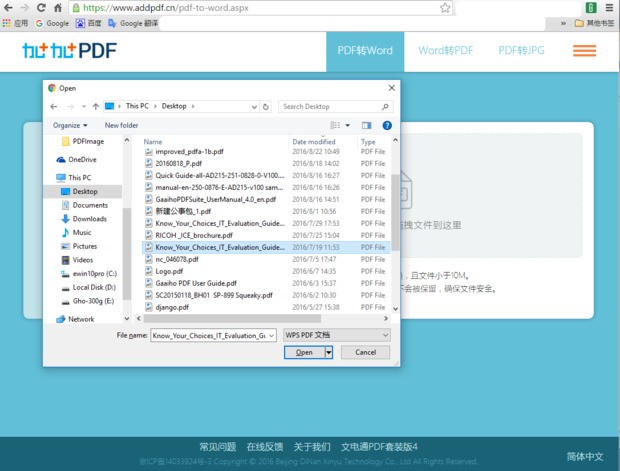The image size is (620, 471).
Task: Select Videos in the navigation pane
Action: pyautogui.click(x=77, y=260)
